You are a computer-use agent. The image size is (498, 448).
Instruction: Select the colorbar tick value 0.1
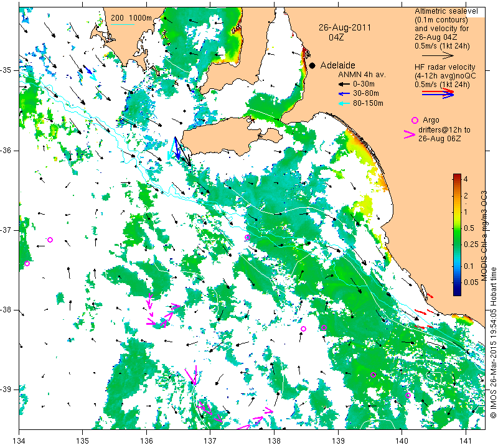click(469, 266)
